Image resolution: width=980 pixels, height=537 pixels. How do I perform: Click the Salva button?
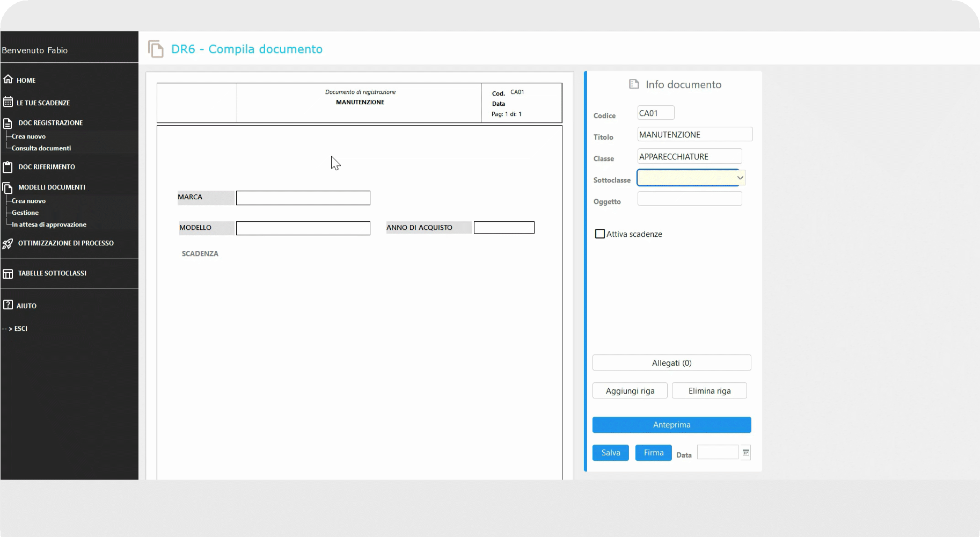pos(610,453)
